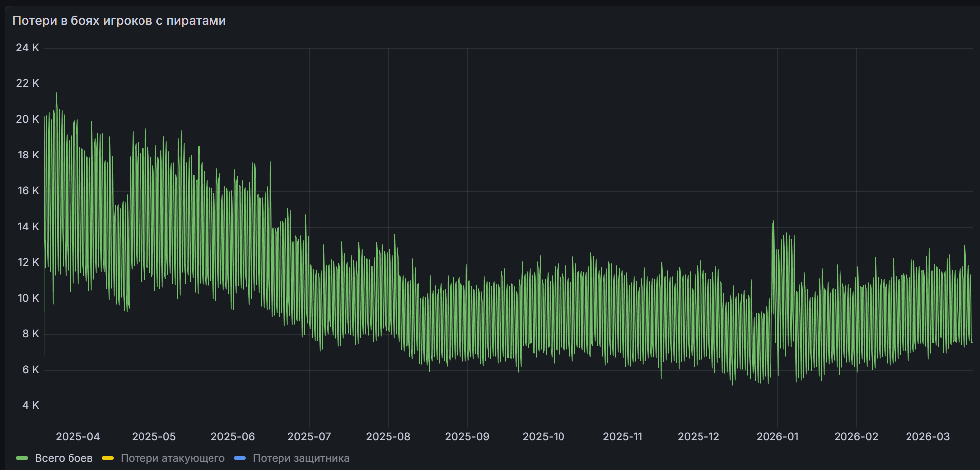The width and height of the screenshot is (980, 470).
Task: Toggle the "Потери защитника" legend series
Action: [x=301, y=458]
